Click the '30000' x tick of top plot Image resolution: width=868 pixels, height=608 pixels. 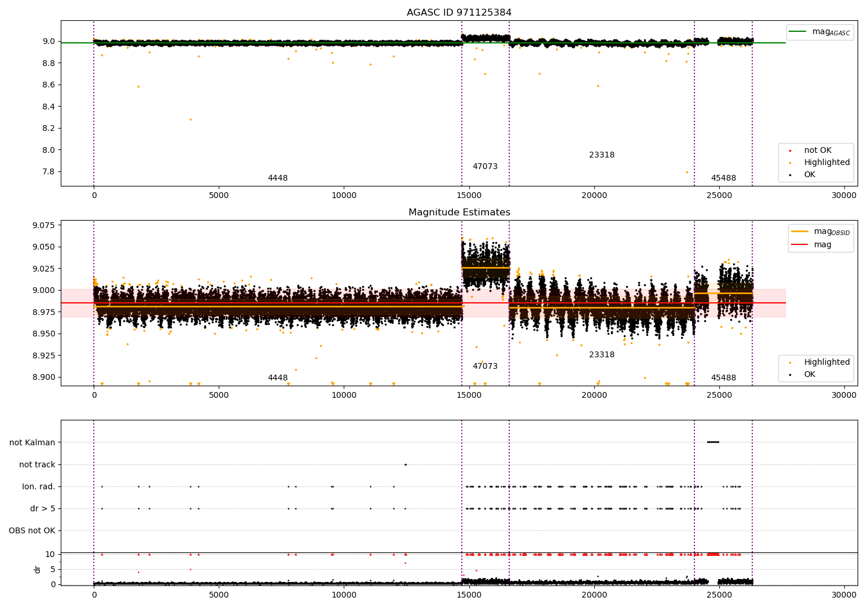point(844,196)
